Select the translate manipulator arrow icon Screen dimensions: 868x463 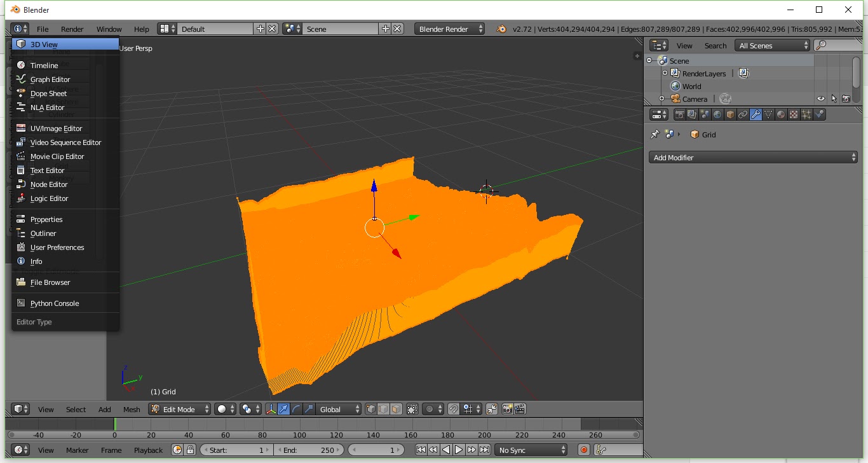[284, 409]
